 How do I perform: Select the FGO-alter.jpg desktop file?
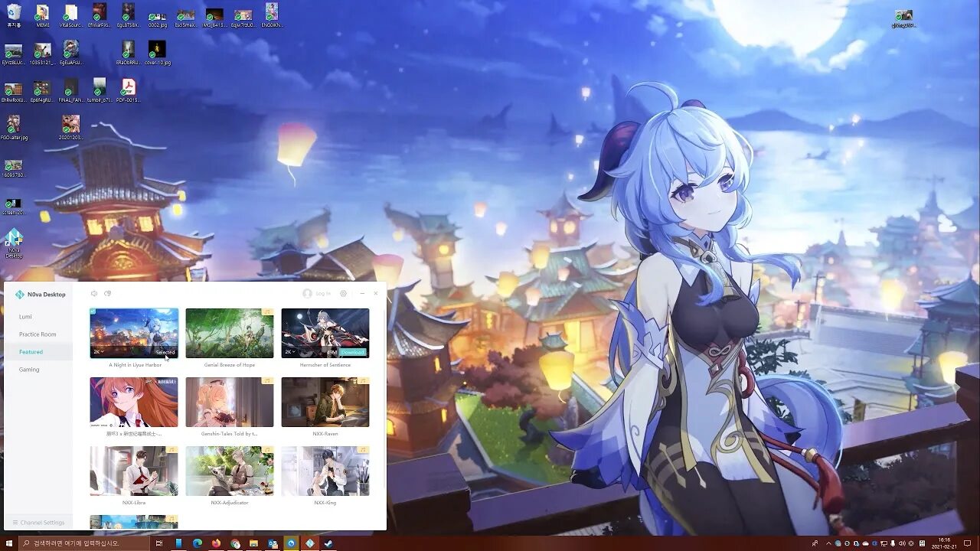[x=14, y=128]
